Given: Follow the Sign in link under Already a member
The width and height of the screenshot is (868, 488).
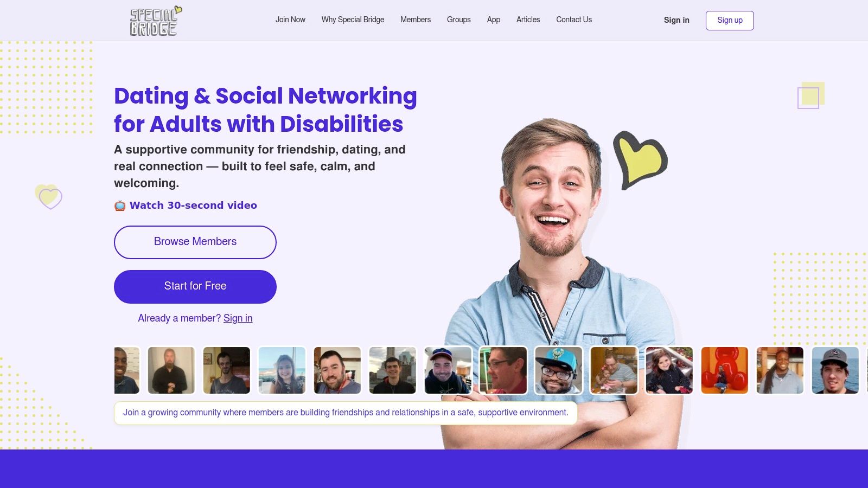Looking at the screenshot, I should [238, 318].
